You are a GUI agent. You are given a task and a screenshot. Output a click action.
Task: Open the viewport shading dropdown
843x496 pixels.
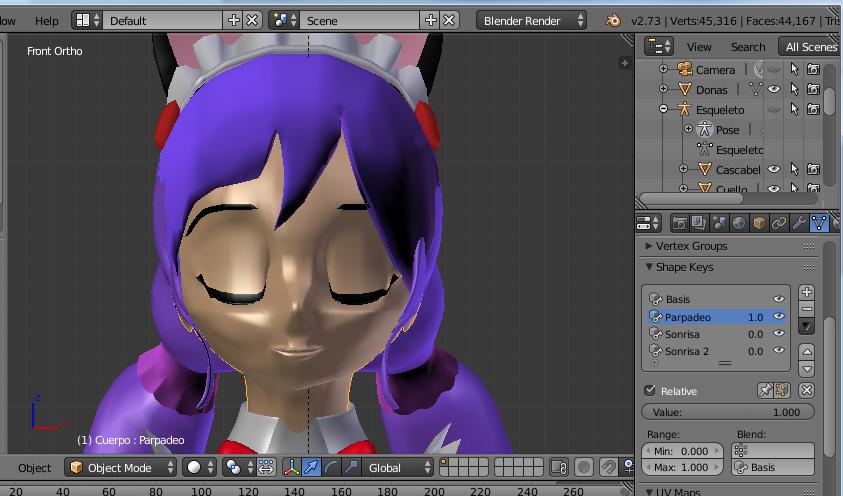point(199,467)
